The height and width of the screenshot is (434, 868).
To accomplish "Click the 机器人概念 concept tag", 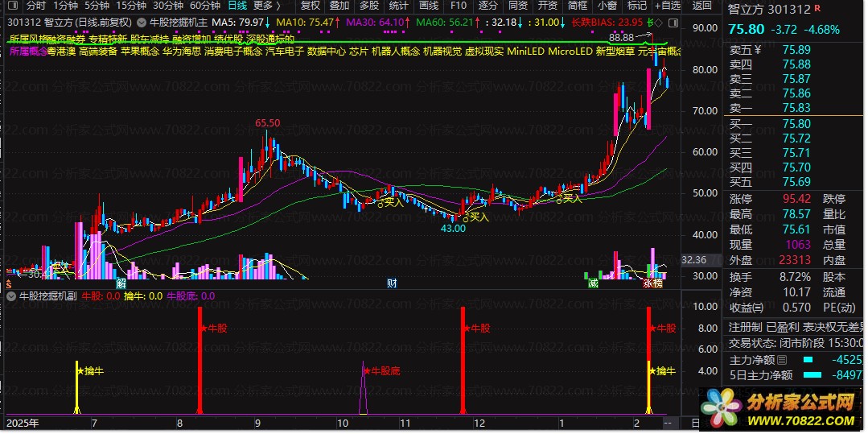I will coord(396,52).
